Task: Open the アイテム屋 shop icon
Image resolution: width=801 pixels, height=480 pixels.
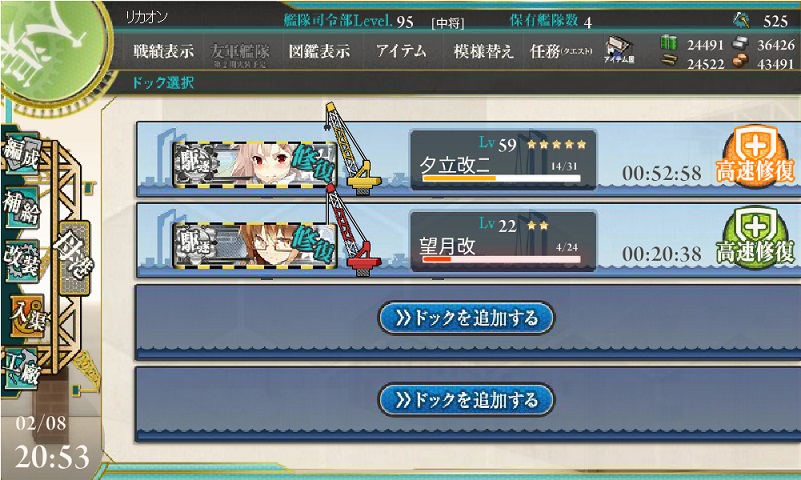Action: (619, 51)
